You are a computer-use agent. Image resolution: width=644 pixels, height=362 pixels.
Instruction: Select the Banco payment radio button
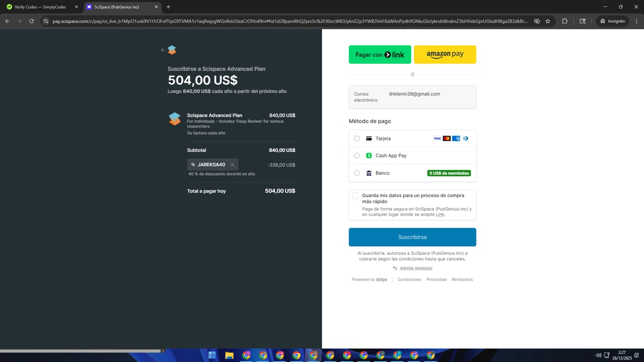(x=357, y=173)
